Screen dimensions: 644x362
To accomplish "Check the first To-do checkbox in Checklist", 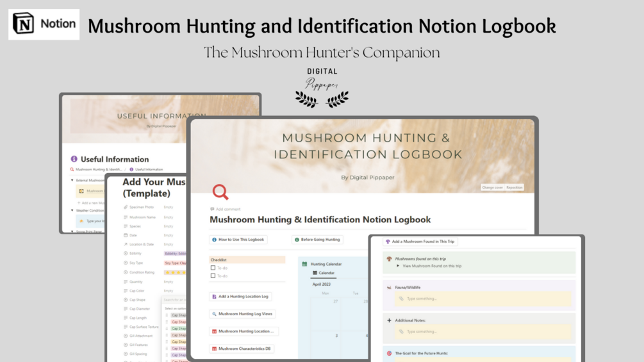I will pos(213,268).
